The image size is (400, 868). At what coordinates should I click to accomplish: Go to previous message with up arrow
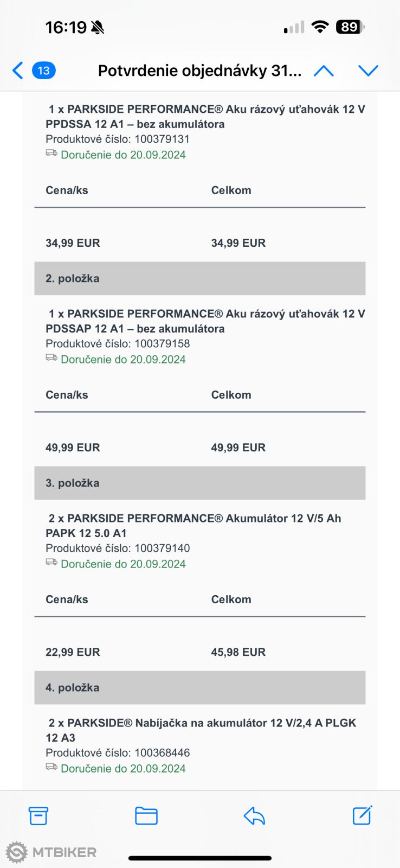click(324, 71)
